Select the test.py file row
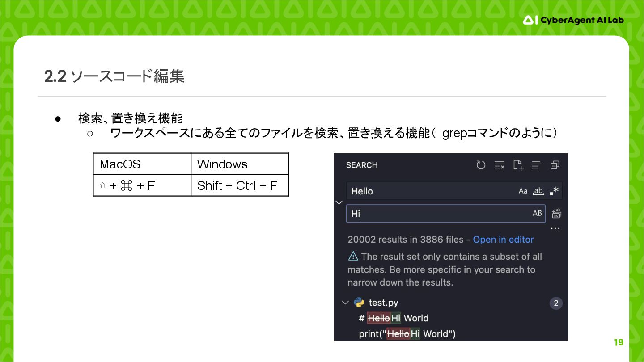 tap(451, 303)
